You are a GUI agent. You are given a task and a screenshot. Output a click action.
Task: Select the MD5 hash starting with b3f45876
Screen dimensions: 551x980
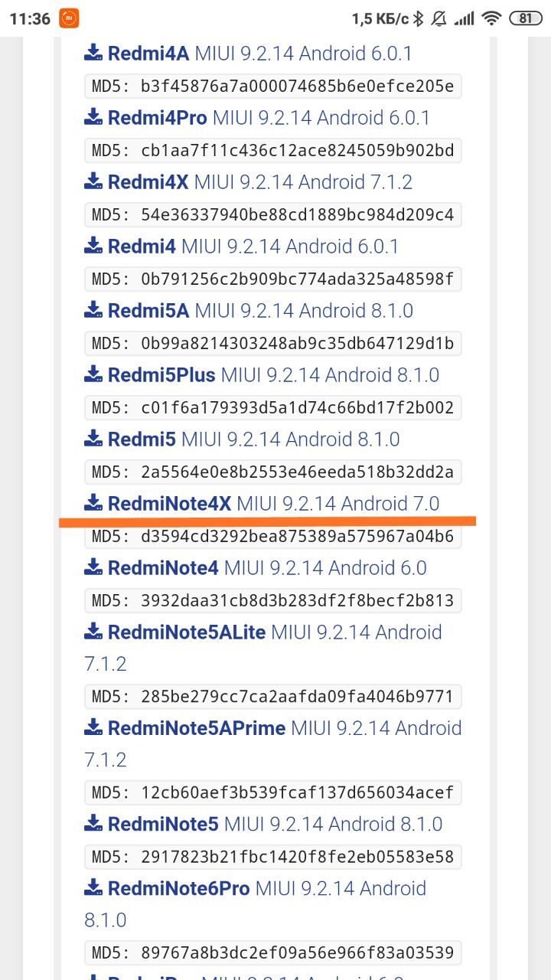[x=273, y=87]
